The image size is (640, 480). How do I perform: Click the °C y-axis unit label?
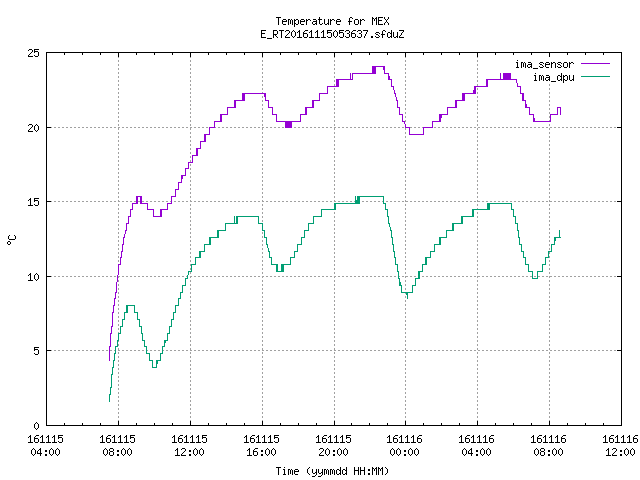(x=12, y=240)
